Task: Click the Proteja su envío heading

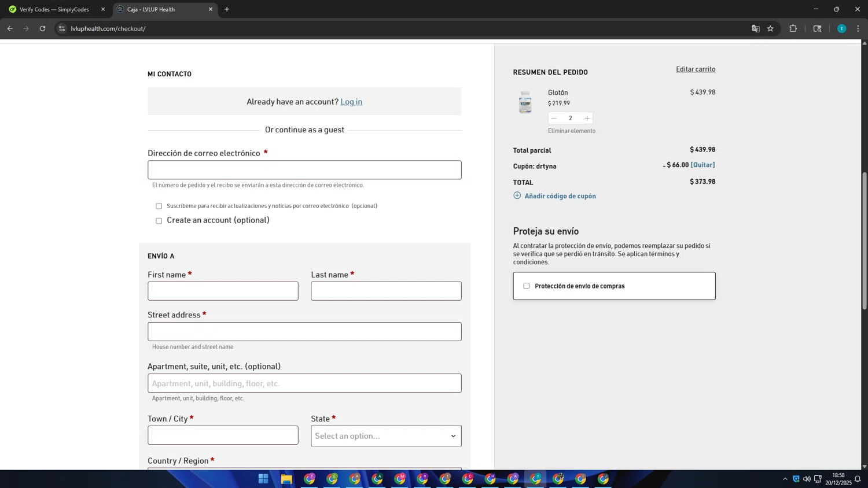Action: 546,231
